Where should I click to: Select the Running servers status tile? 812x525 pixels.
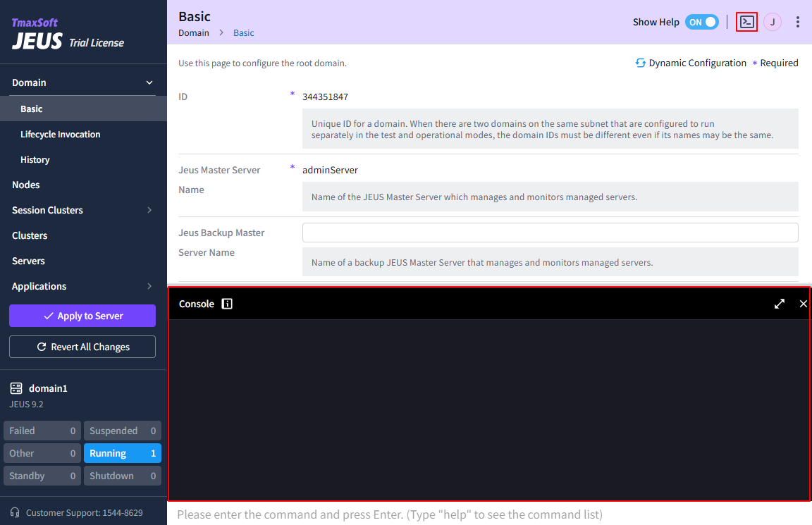coord(122,453)
